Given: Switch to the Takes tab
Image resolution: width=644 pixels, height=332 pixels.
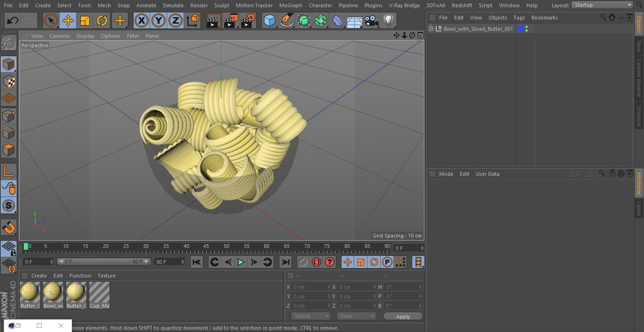Looking at the screenshot, I should pyautogui.click(x=639, y=46).
